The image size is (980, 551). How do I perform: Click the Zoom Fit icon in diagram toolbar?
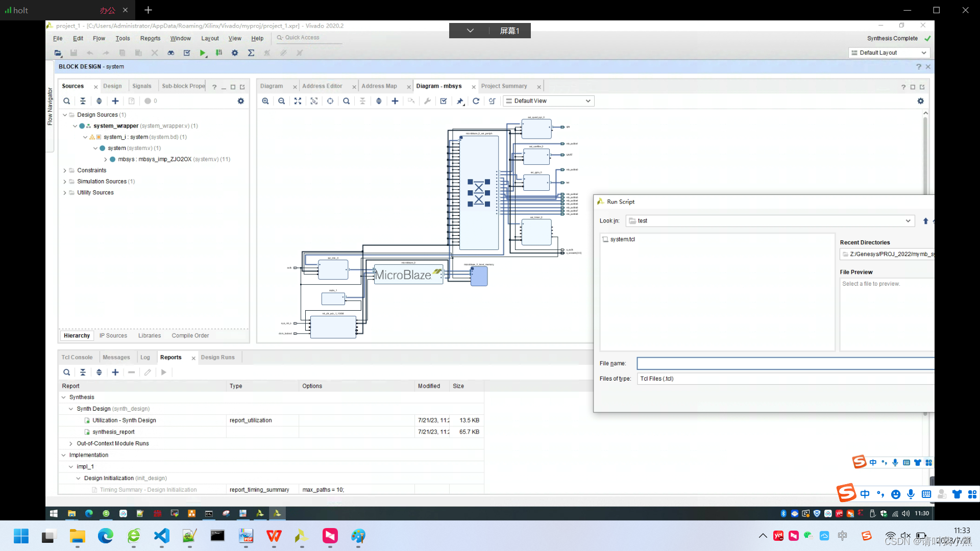(298, 101)
